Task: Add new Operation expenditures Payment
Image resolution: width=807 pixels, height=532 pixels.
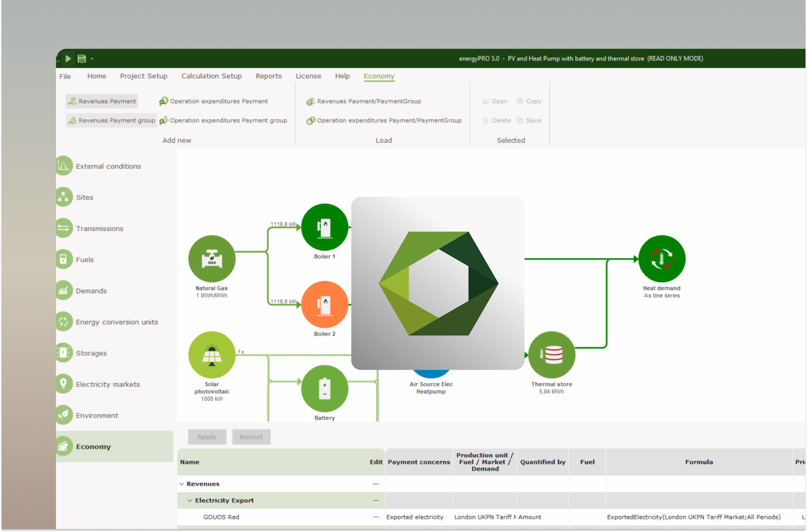Action: point(214,101)
